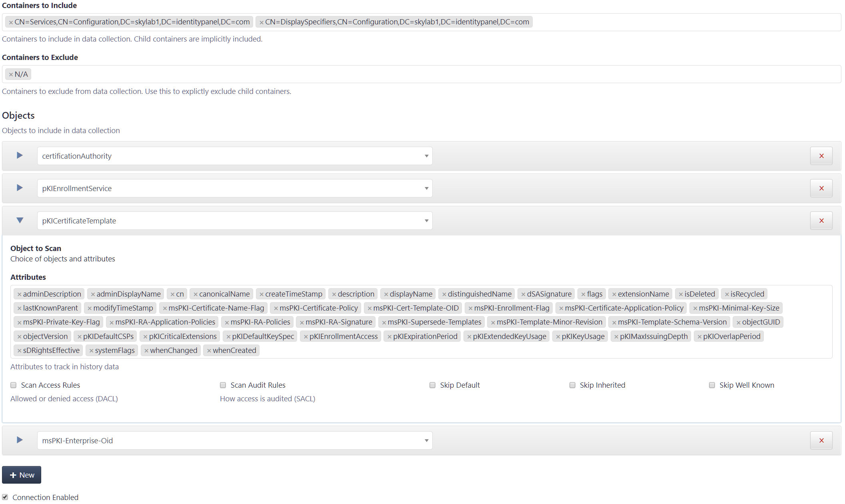Remove the msPKI-Cert-Template-OID attribute

coord(369,308)
